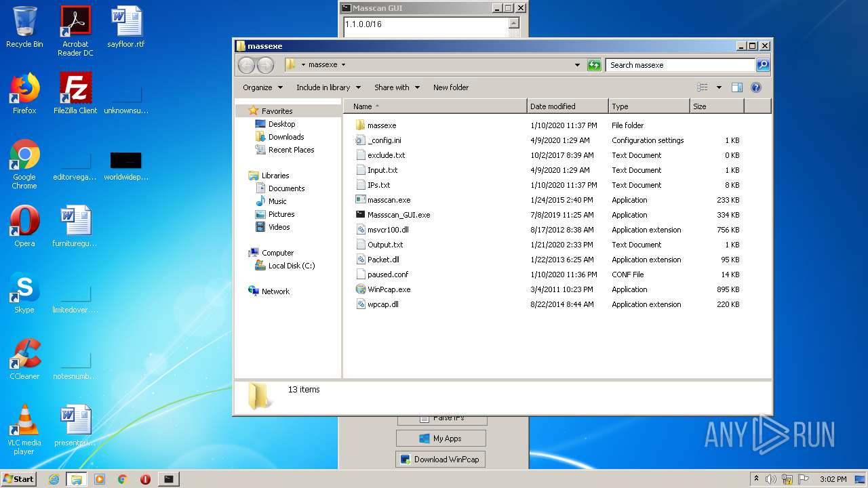The width and height of the screenshot is (868, 488).
Task: Open sayfloor.rtf document on desktop
Action: [126, 27]
